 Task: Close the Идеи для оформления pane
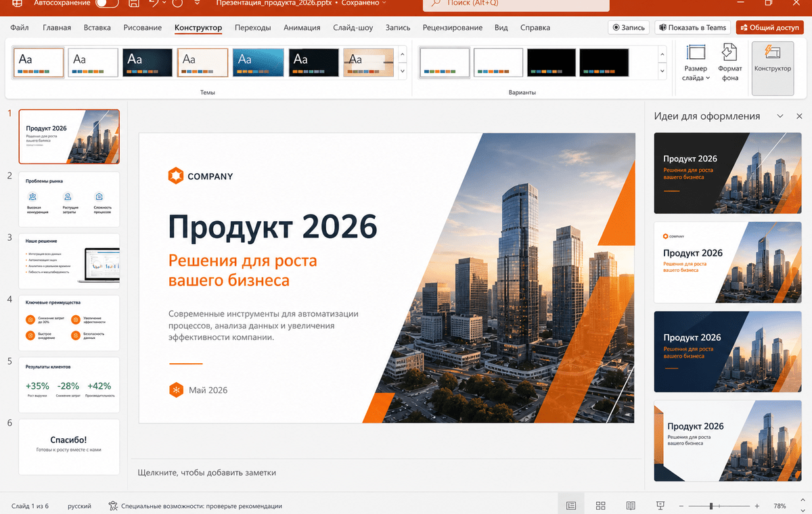tap(799, 116)
